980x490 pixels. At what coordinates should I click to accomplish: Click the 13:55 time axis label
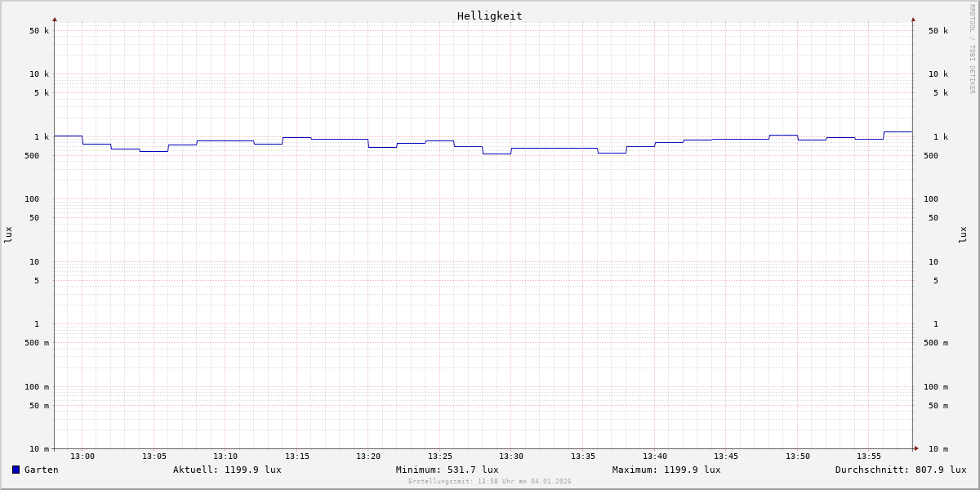pyautogui.click(x=869, y=457)
